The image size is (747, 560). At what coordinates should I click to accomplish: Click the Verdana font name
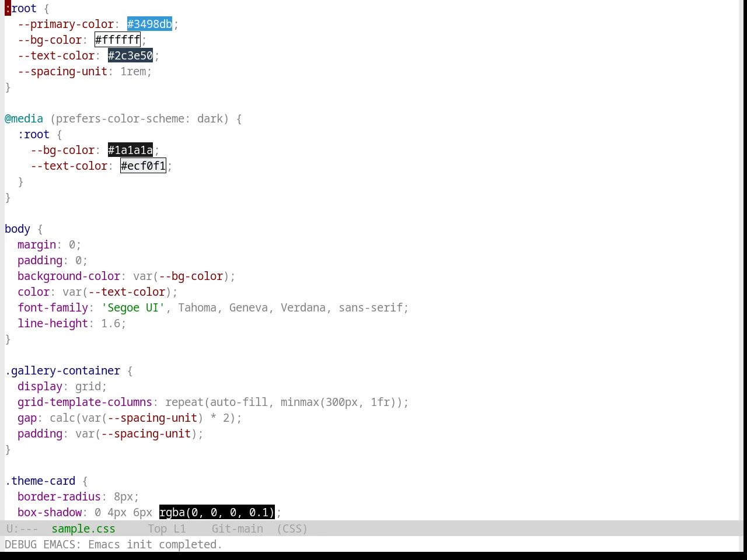pyautogui.click(x=303, y=307)
